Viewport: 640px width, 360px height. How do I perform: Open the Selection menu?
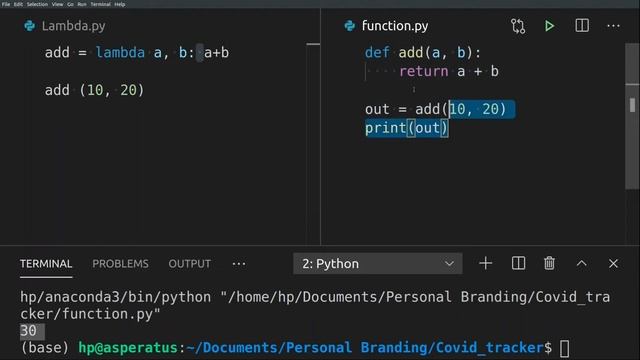coord(37,4)
